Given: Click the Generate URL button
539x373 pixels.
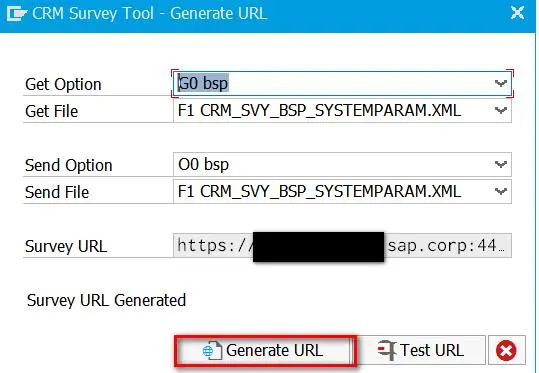Looking at the screenshot, I should pyautogui.click(x=265, y=351).
